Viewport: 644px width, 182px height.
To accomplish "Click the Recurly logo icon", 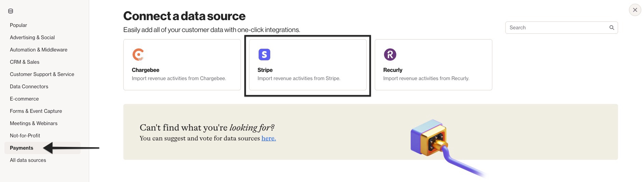I will pos(390,55).
